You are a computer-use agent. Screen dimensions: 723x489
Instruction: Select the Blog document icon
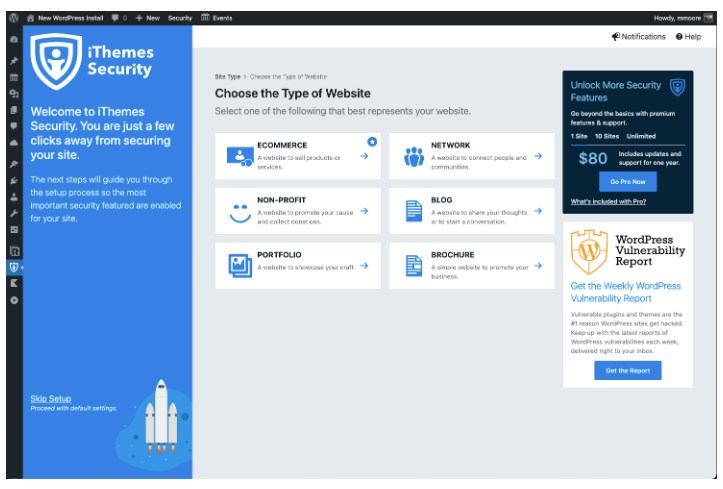[414, 211]
